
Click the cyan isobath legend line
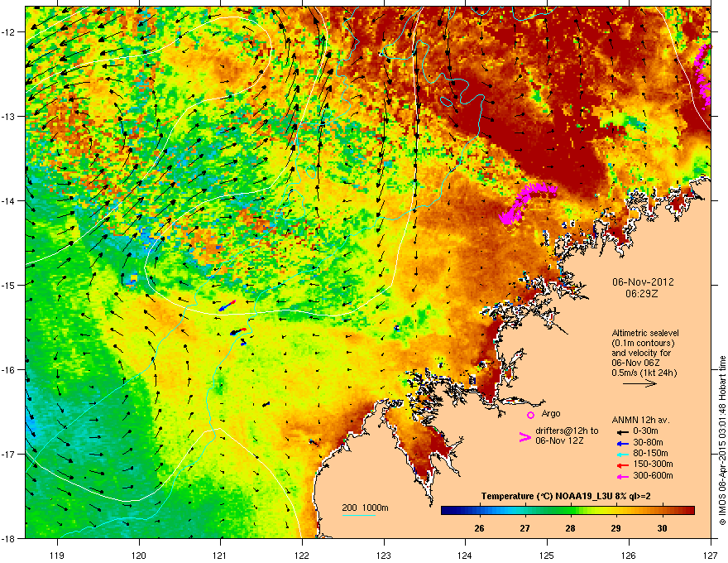point(359,515)
